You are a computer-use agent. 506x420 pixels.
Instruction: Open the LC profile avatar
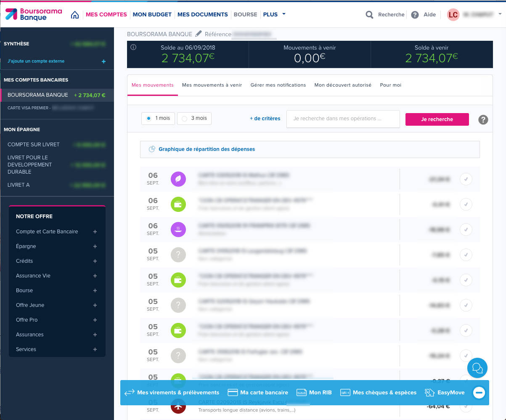[x=453, y=15]
